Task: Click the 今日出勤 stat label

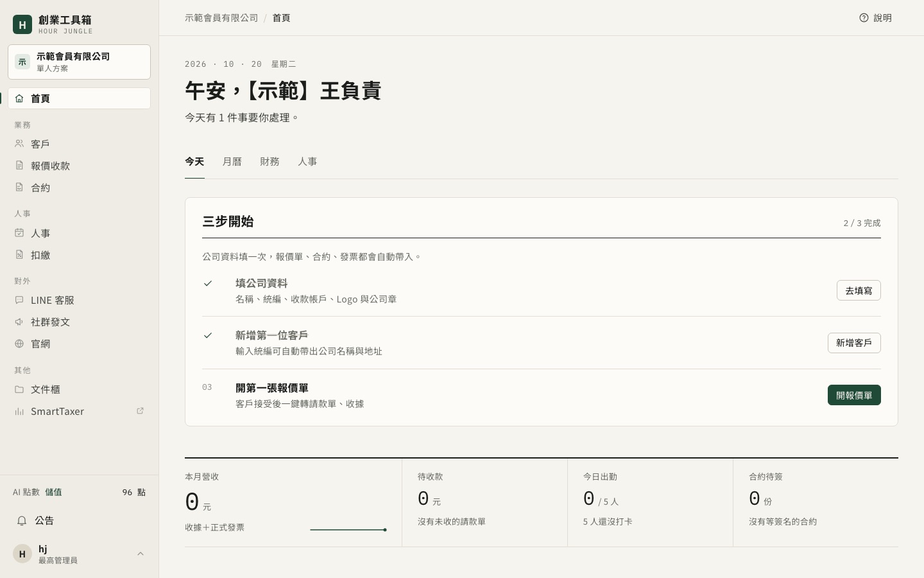Action: point(600,477)
